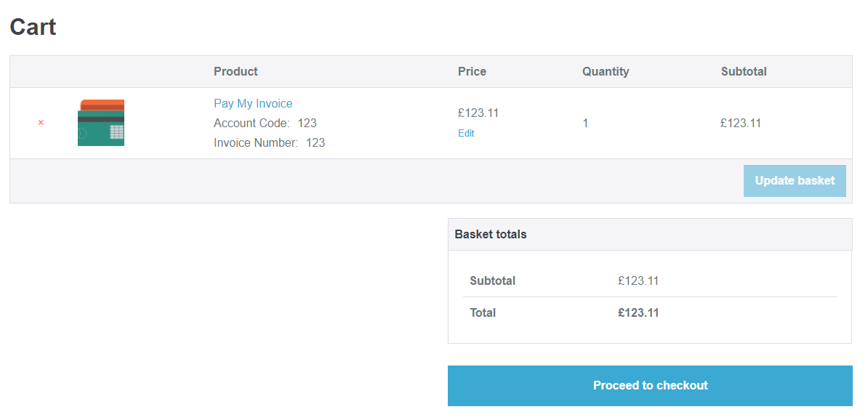Click the Update basket button
Viewport: 868px width, 420px height.
[x=795, y=181]
